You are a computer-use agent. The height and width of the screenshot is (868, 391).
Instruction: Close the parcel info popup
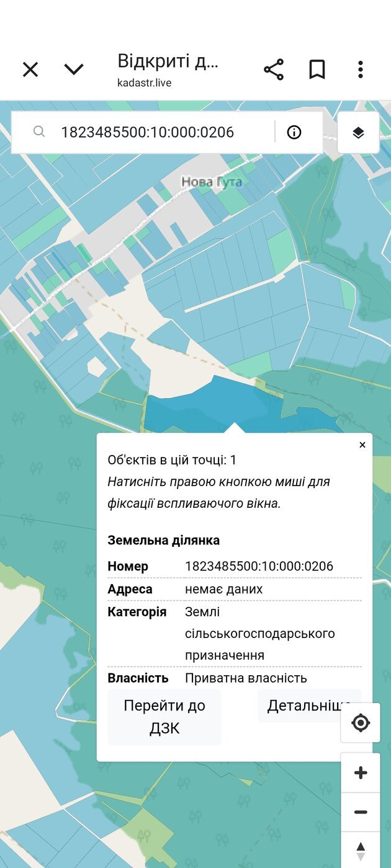point(362,445)
